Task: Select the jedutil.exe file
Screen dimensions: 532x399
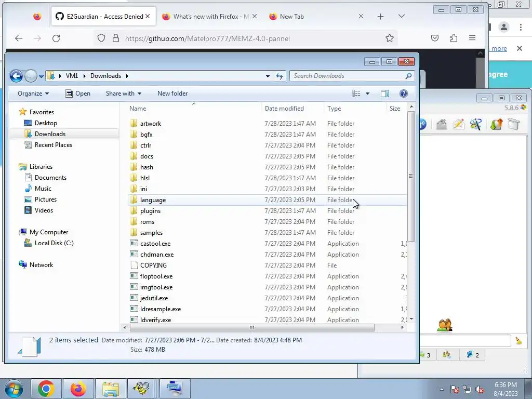Action: pyautogui.click(x=154, y=298)
